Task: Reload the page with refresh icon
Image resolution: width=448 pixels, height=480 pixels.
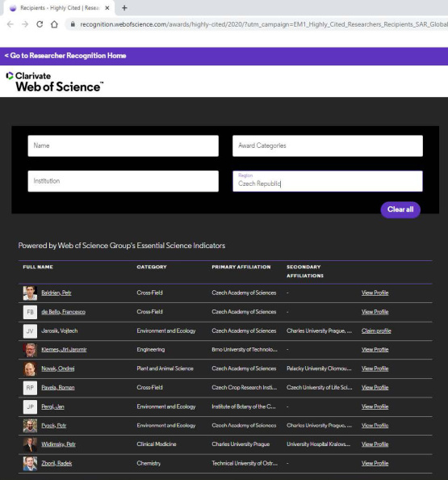Action: click(x=40, y=24)
